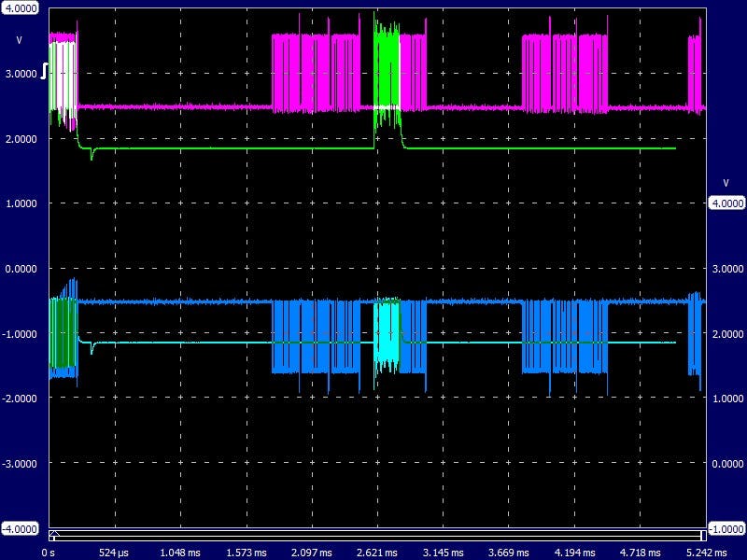Click the right axis lower limit -1.0000 box

(x=726, y=527)
